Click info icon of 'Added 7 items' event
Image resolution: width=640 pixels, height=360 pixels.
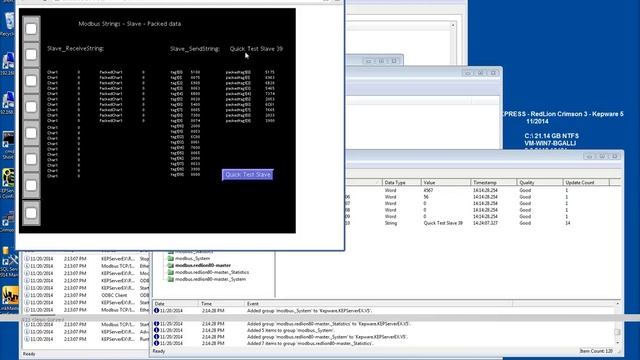click(156, 343)
